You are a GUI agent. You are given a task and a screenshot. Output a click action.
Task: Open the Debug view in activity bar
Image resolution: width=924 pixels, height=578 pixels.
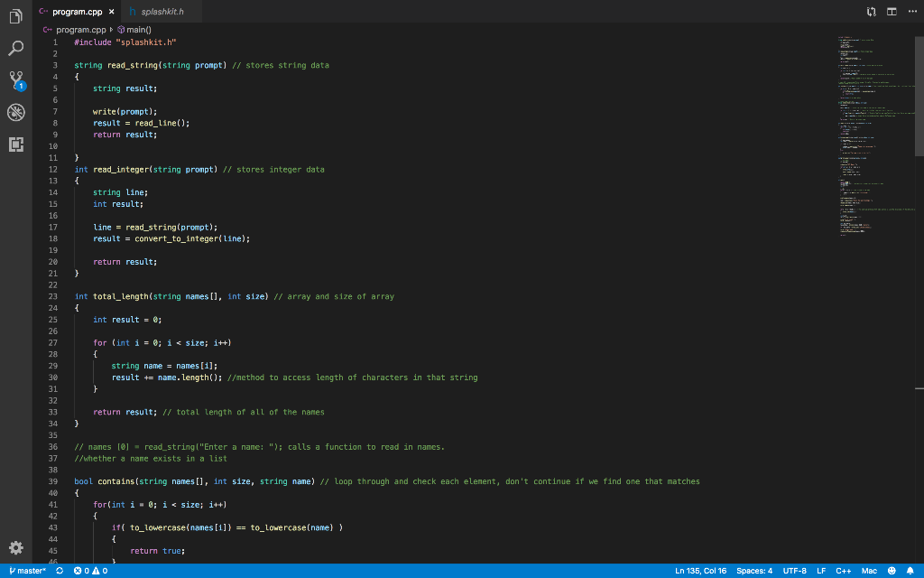(16, 112)
